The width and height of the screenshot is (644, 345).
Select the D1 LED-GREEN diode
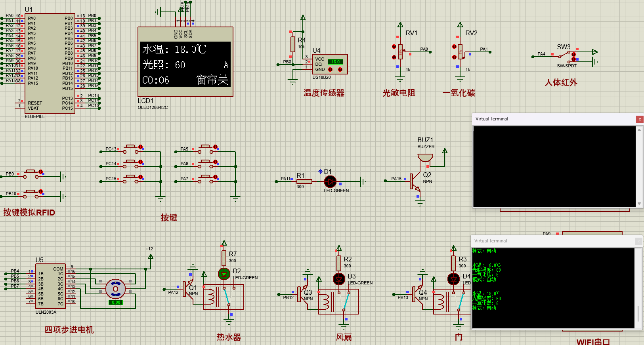(x=330, y=181)
